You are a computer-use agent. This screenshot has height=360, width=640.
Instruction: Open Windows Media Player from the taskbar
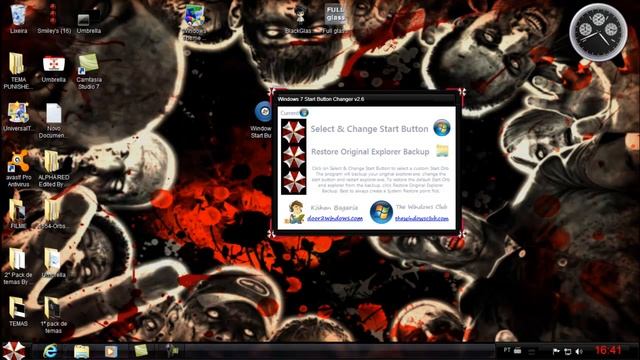click(x=111, y=351)
